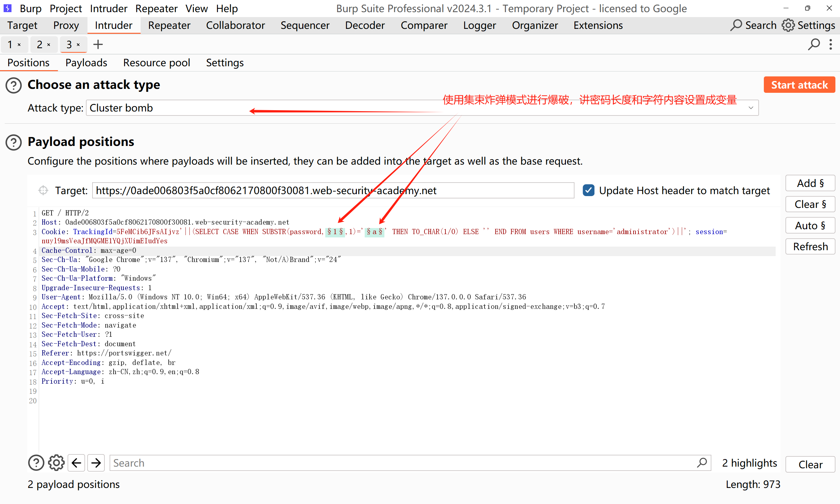This screenshot has width=840, height=504.
Task: Uncheck Update Host header to match target
Action: point(589,191)
